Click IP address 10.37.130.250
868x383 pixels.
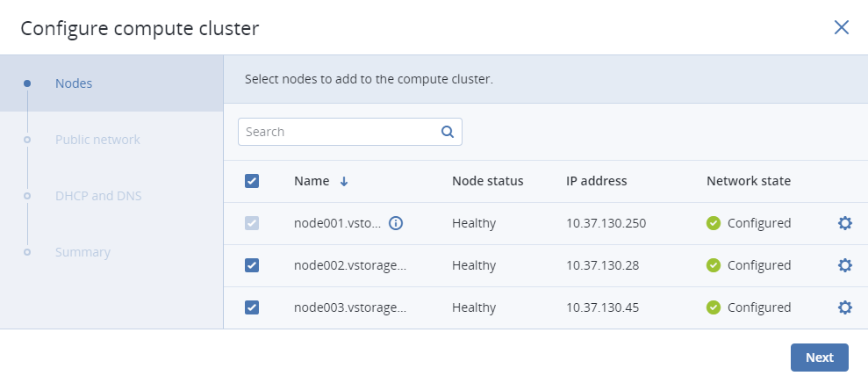point(606,223)
